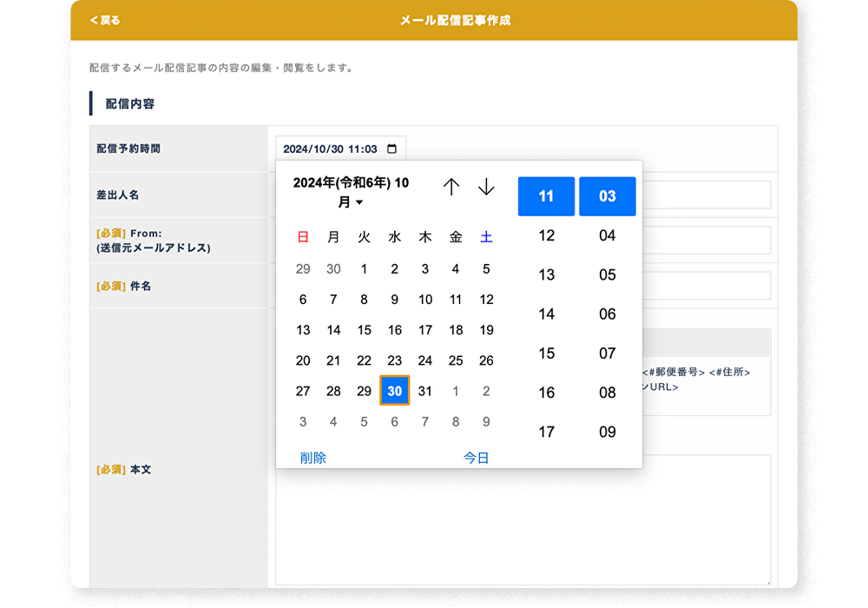Click the selected minute 03

607,196
